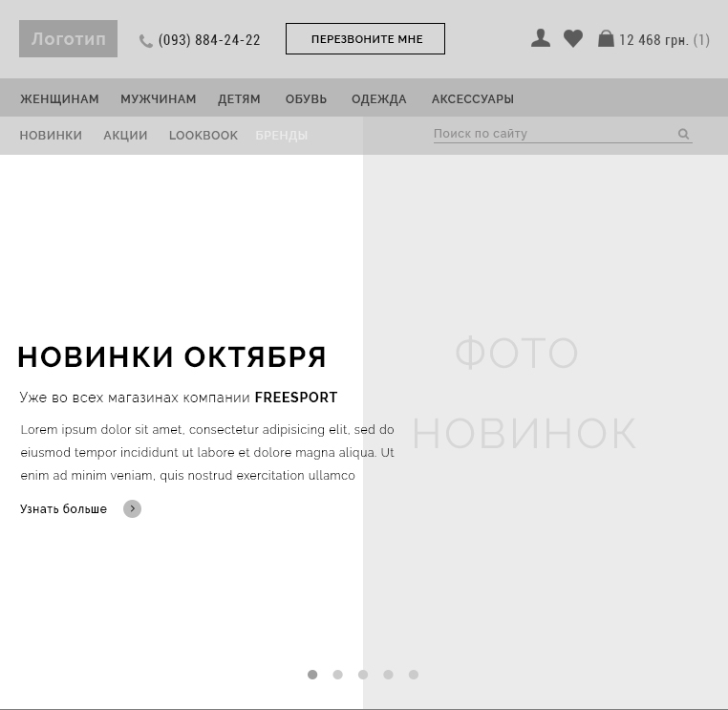Focus the Поиск по сайту field
This screenshot has height=710, width=728.
click(x=563, y=134)
